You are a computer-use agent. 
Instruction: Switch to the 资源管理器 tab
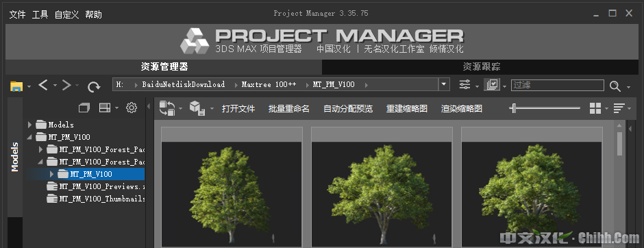click(164, 67)
